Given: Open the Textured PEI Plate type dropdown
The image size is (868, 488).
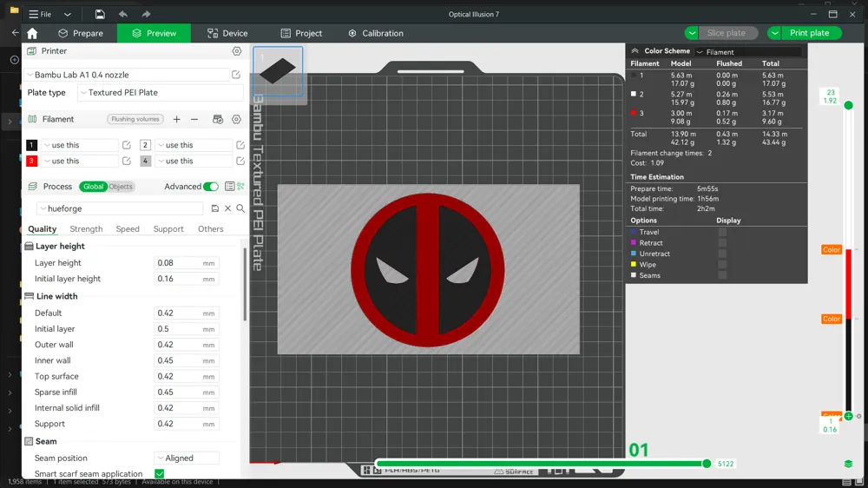Looking at the screenshot, I should [x=161, y=93].
